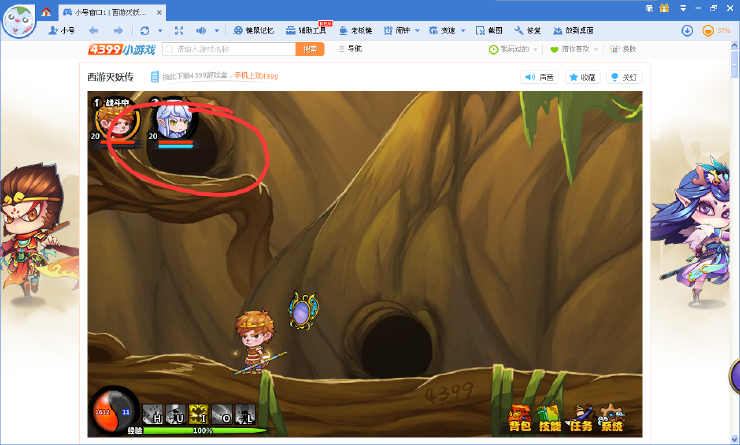Expand the 我玩过的 dropdown arrow
The image size is (740, 445).
pos(535,50)
